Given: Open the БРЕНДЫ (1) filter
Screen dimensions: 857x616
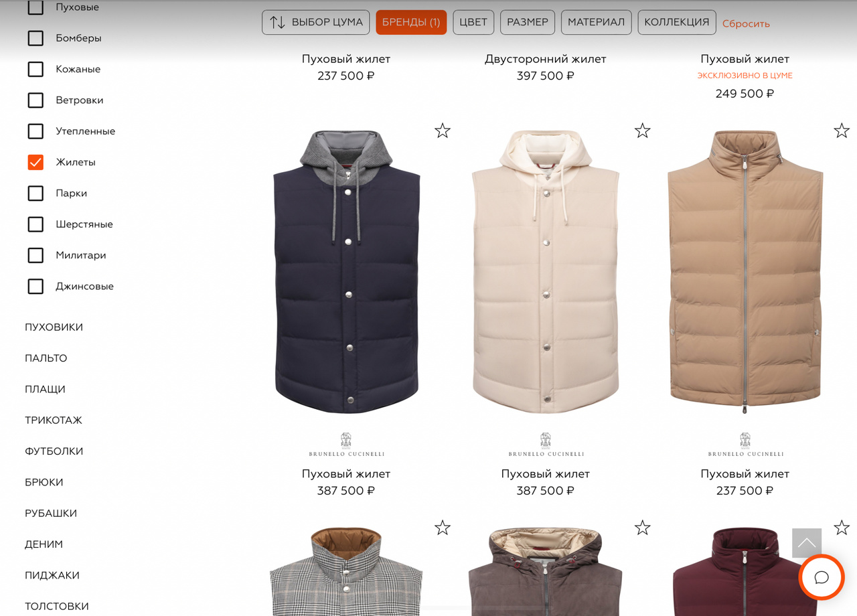Looking at the screenshot, I should click(x=411, y=22).
